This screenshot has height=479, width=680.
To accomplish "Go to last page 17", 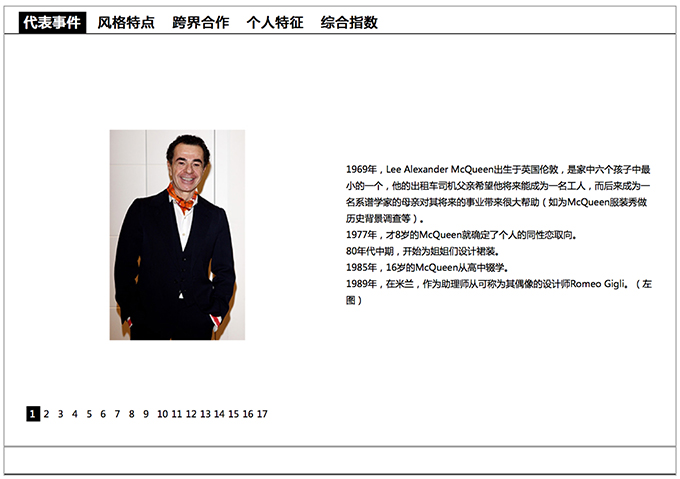I will click(262, 414).
